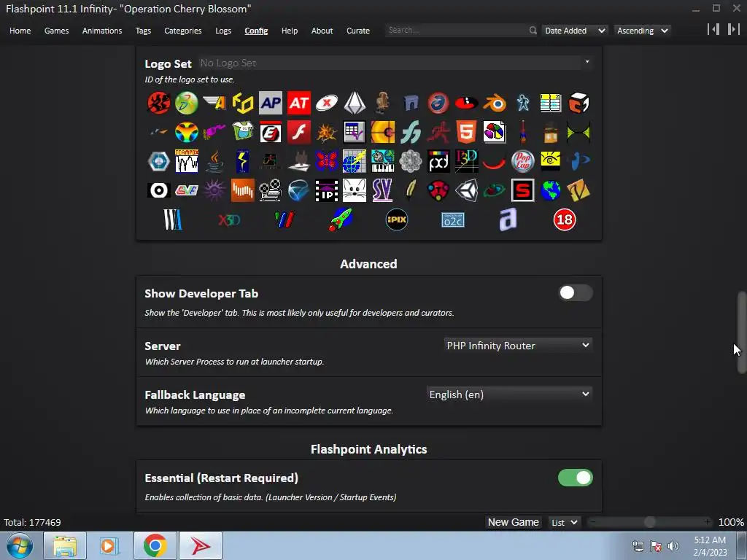
Task: Click the Blender logo icon
Action: coord(495,103)
